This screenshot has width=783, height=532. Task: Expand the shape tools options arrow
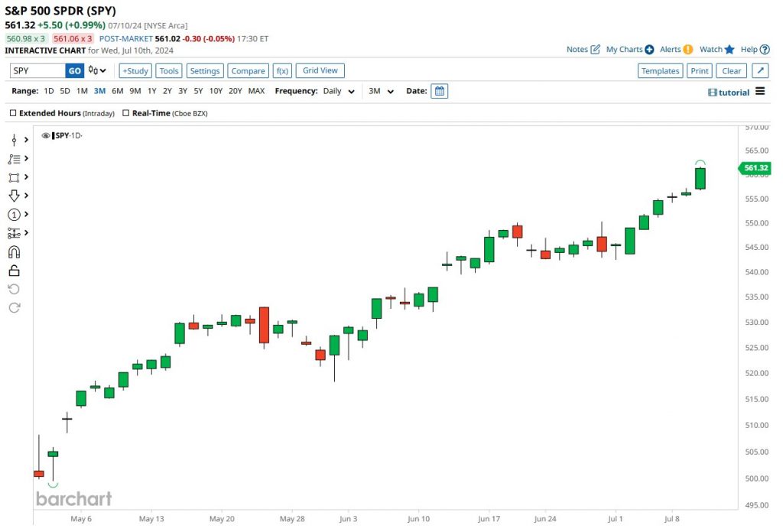tap(27, 177)
